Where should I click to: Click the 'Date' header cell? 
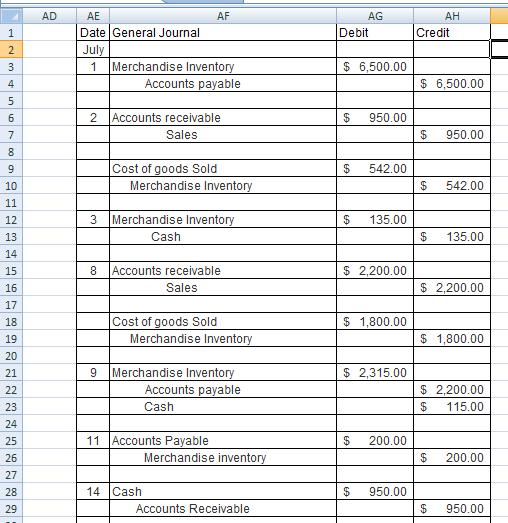pyautogui.click(x=93, y=33)
